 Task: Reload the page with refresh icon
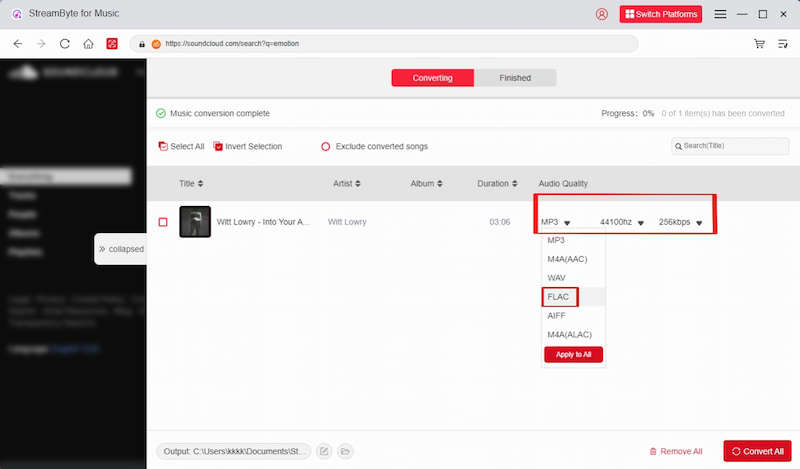[65, 44]
